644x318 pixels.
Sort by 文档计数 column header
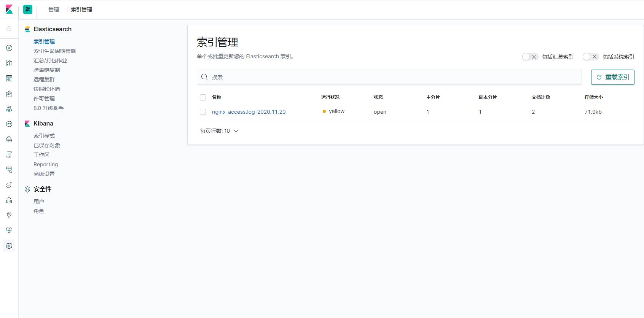click(541, 97)
